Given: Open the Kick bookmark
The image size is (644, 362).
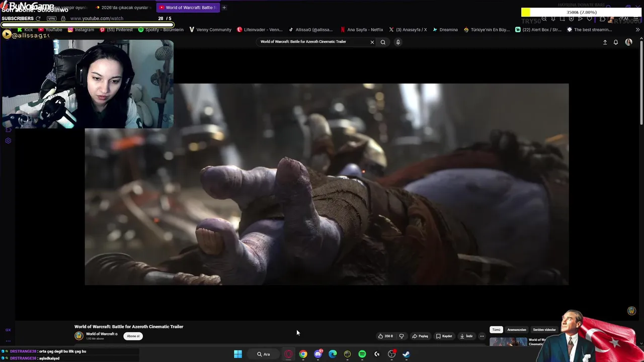Looking at the screenshot, I should coord(25,30).
